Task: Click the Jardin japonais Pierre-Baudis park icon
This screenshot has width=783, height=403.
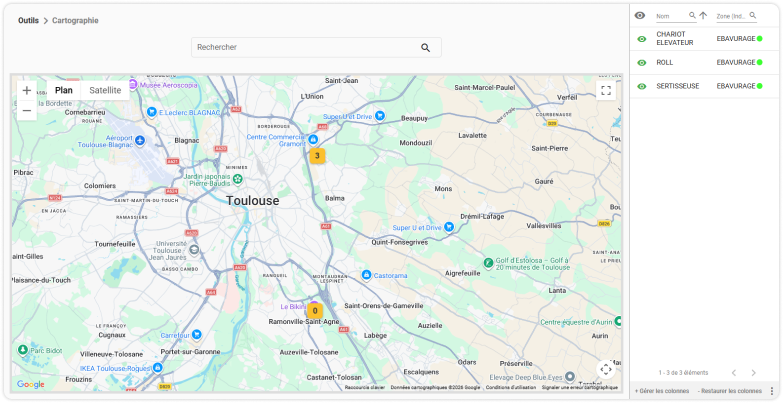Action: point(239,179)
